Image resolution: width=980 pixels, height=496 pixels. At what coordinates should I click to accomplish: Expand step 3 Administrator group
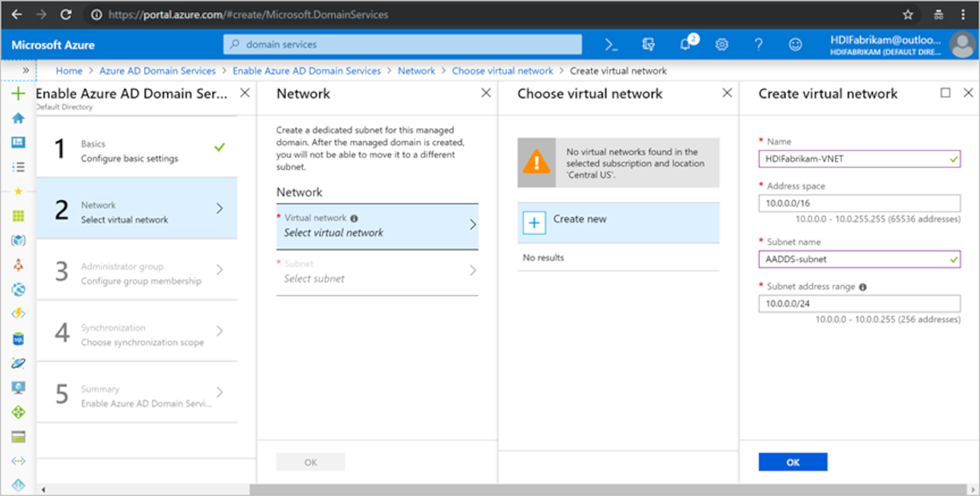(x=136, y=273)
